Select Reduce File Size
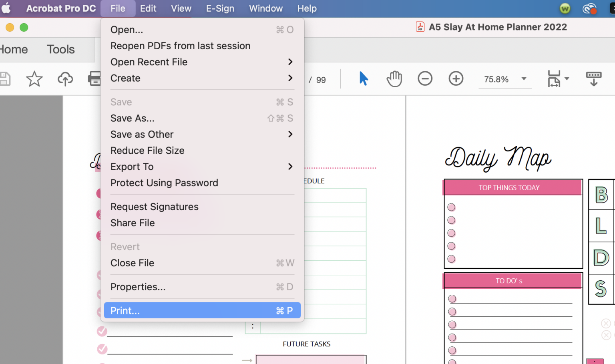This screenshot has width=615, height=364. [x=147, y=151]
